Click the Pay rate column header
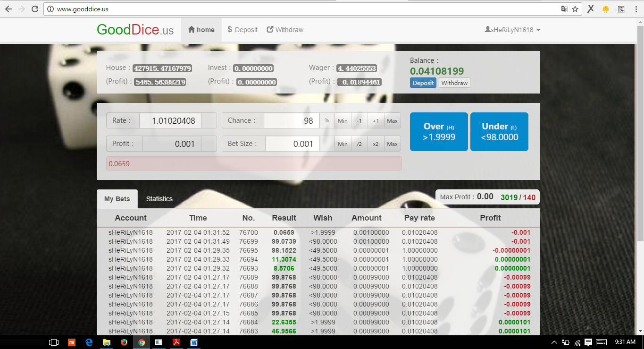This screenshot has height=349, width=644. 419,218
